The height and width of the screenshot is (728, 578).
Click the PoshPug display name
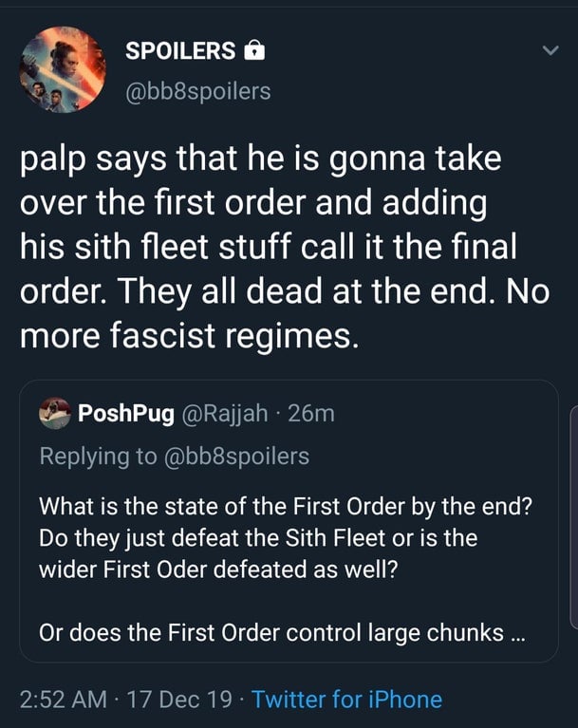125,414
